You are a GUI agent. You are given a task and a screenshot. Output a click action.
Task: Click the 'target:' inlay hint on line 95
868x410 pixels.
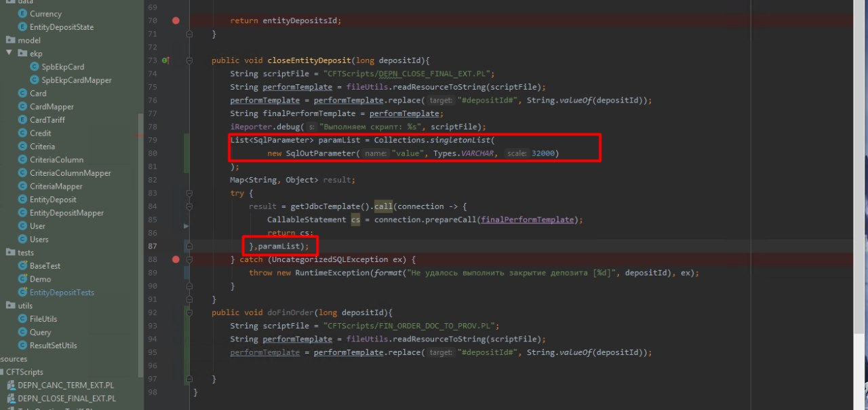click(x=441, y=352)
